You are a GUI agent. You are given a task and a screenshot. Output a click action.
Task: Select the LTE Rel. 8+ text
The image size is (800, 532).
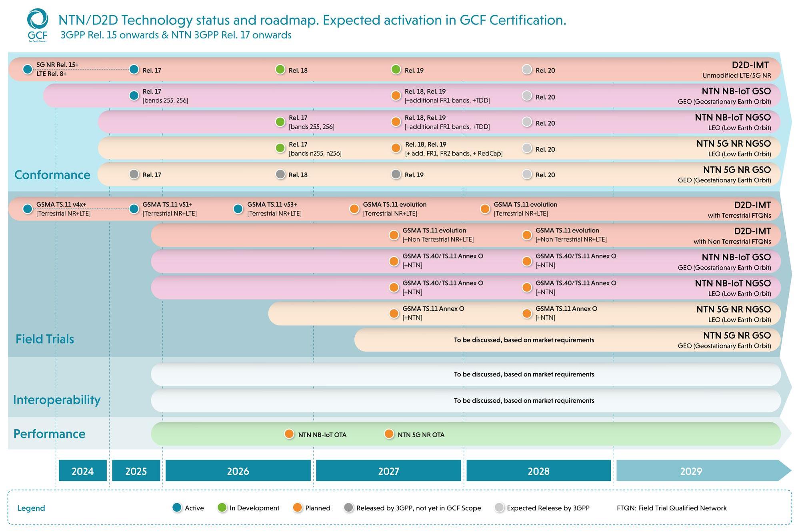[x=52, y=74]
